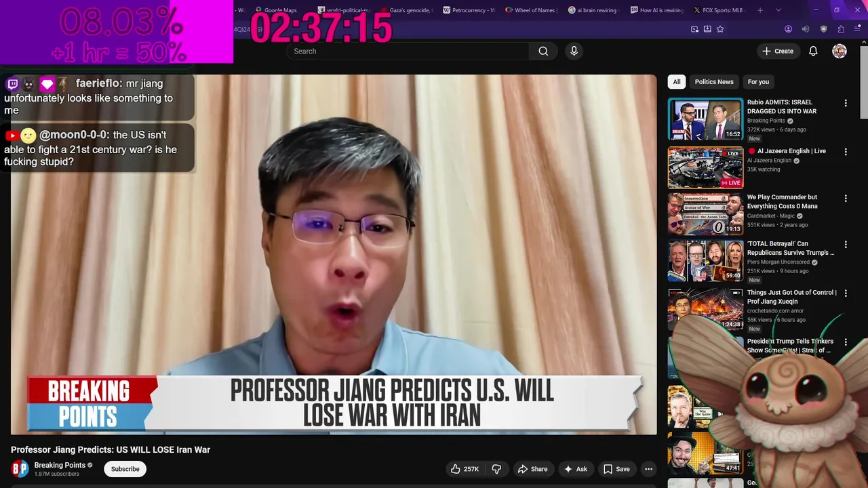The width and height of the screenshot is (868, 488).
Task: Click the search magnifier button
Action: click(543, 51)
